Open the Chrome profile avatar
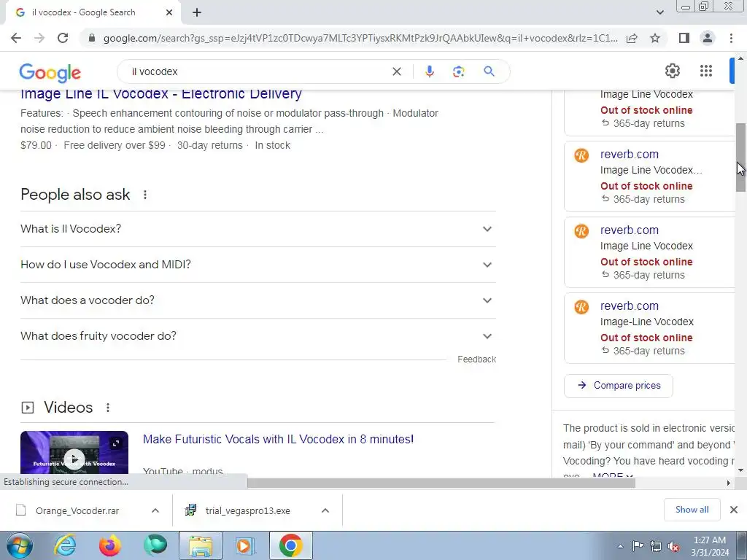Viewport: 747px width, 560px height. 708,38
